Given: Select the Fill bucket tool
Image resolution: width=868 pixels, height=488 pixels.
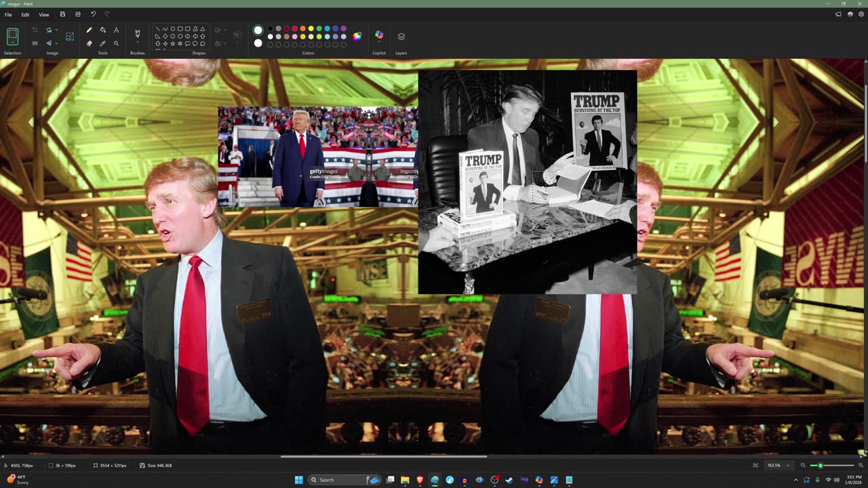Looking at the screenshot, I should [x=102, y=30].
